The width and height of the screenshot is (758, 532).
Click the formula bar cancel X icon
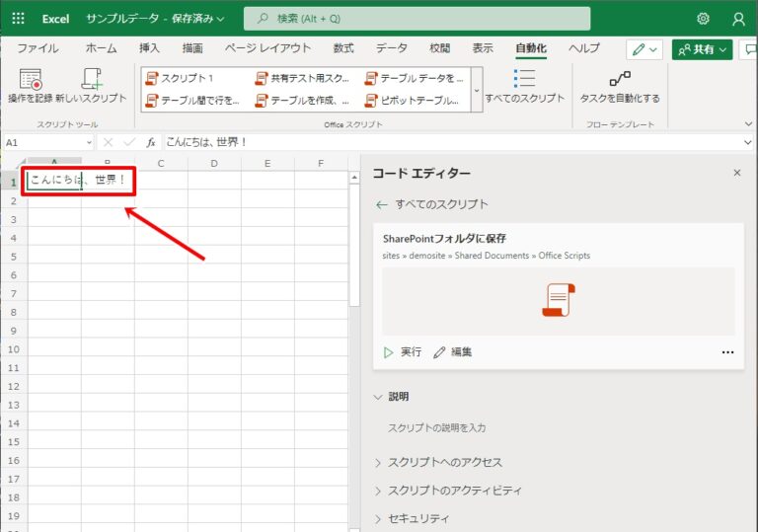(108, 142)
